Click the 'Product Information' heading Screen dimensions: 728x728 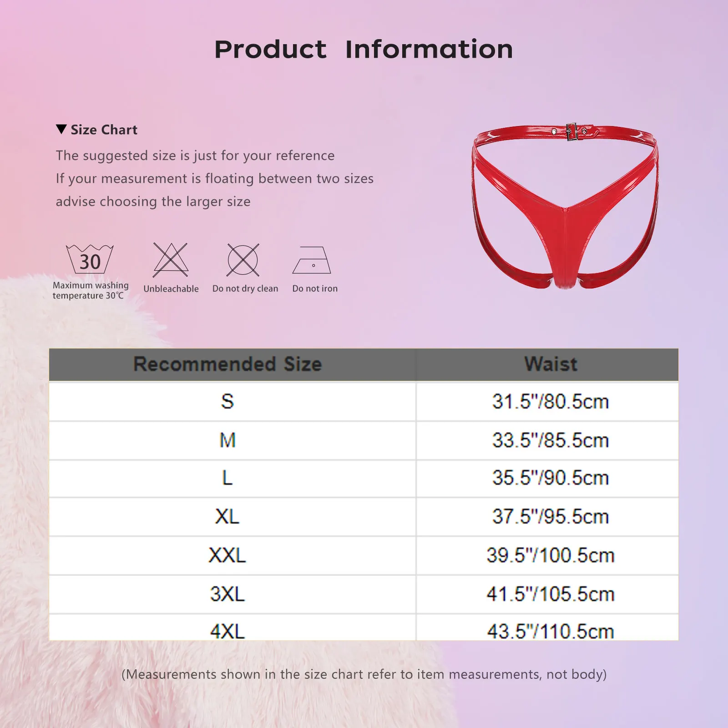[364, 49]
